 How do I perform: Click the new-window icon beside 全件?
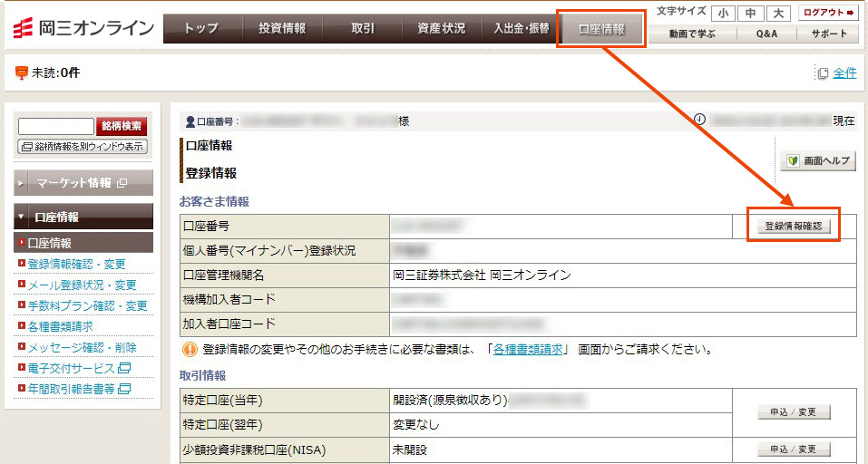[824, 73]
